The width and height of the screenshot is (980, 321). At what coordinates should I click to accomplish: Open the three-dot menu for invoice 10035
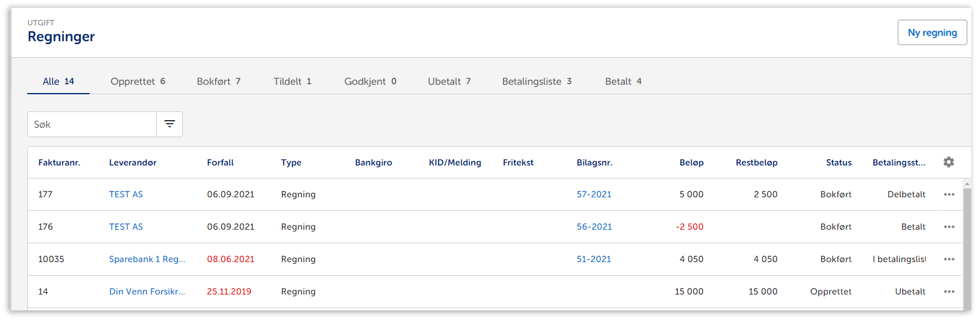pyautogui.click(x=948, y=259)
